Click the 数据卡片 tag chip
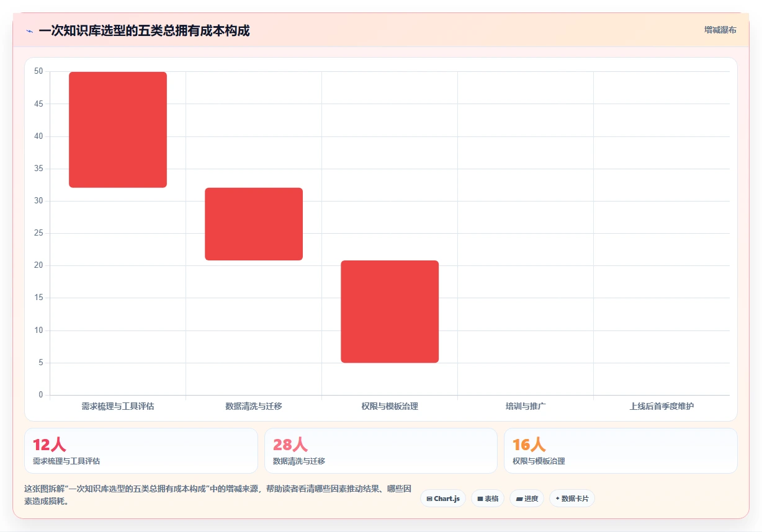This screenshot has height=532, width=762. (x=572, y=499)
